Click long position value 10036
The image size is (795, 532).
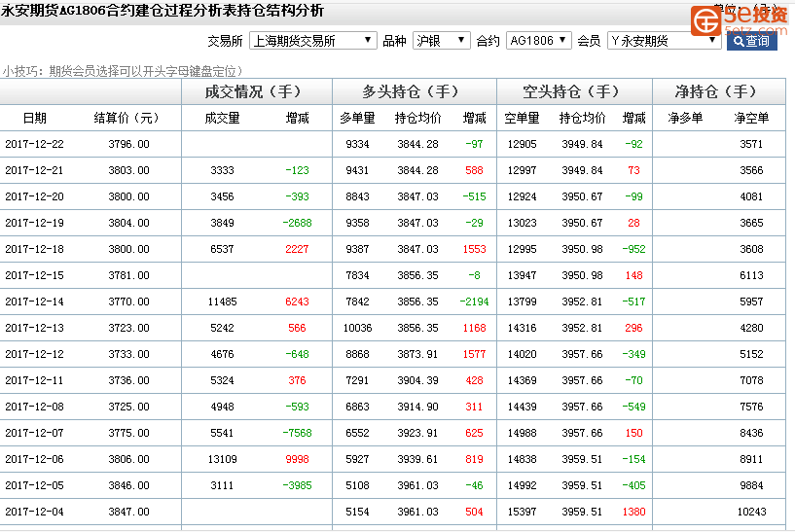(357, 328)
